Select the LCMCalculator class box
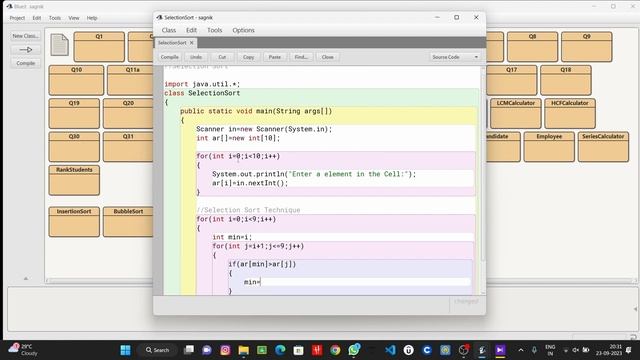Screen dimensions: 640x360 [x=516, y=113]
